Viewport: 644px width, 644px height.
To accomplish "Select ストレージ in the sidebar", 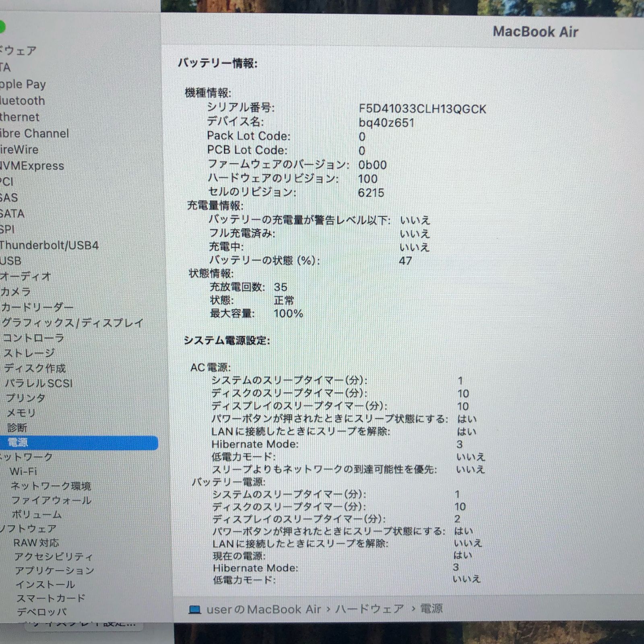I will tap(29, 353).
